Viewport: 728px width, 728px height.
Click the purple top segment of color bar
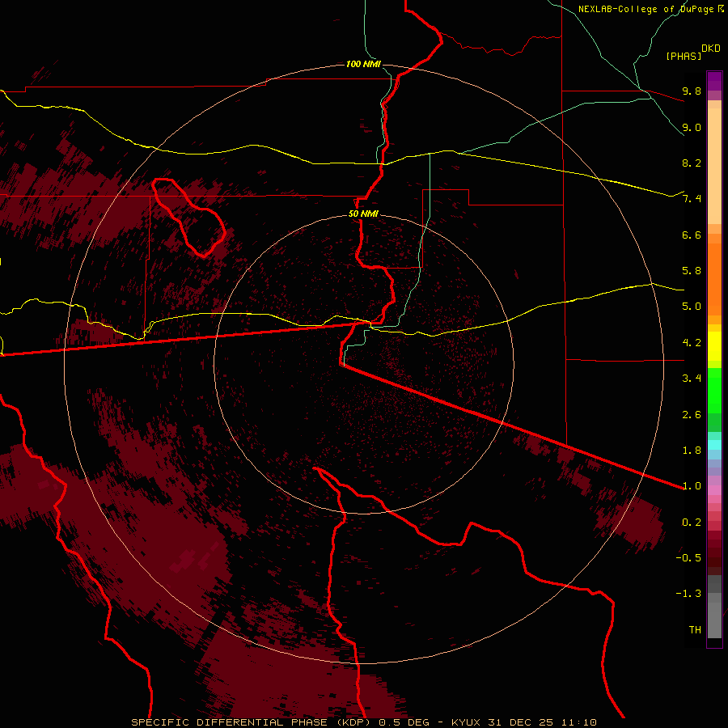pos(714,81)
